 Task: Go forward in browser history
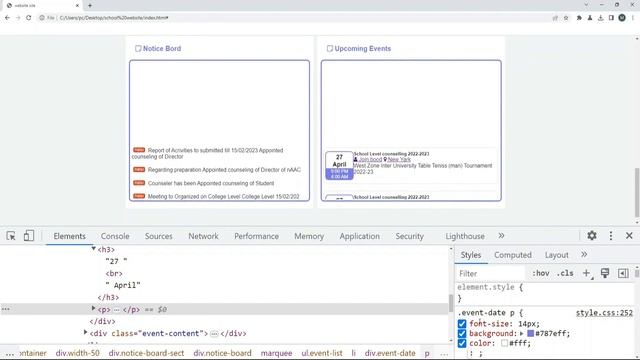(x=18, y=18)
